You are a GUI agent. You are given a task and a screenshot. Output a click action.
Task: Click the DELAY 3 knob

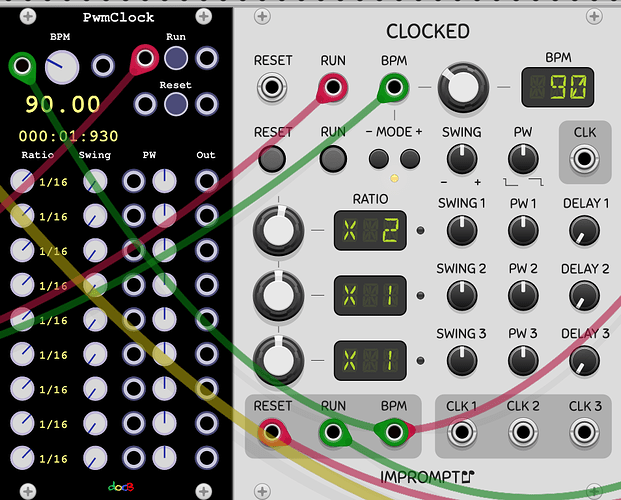pyautogui.click(x=584, y=361)
